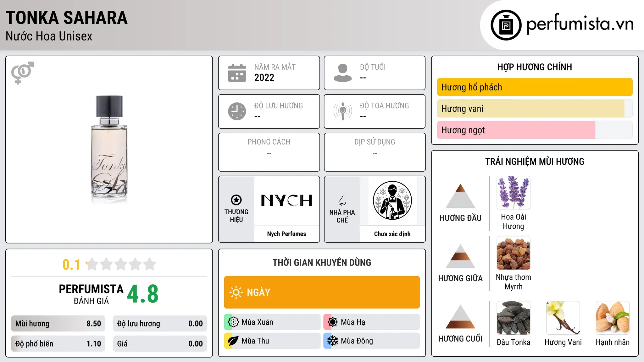Click the release year 2022 value

(x=264, y=78)
